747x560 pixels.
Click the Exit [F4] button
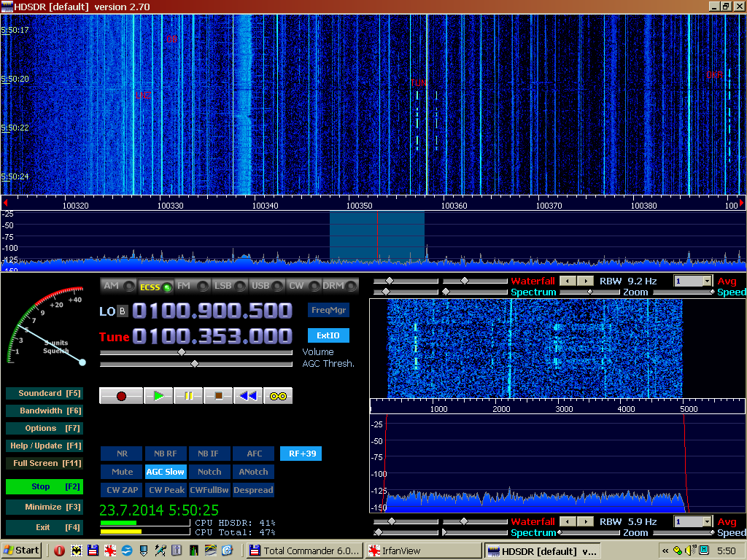(44, 528)
